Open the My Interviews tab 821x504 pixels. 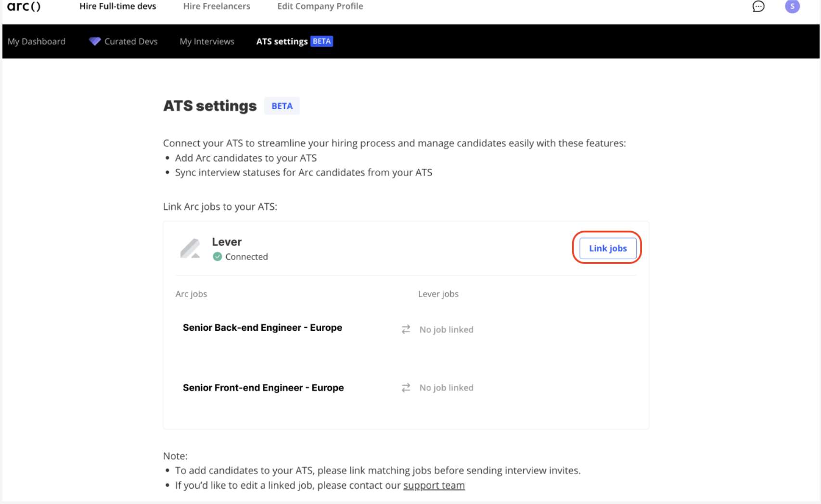pyautogui.click(x=206, y=41)
